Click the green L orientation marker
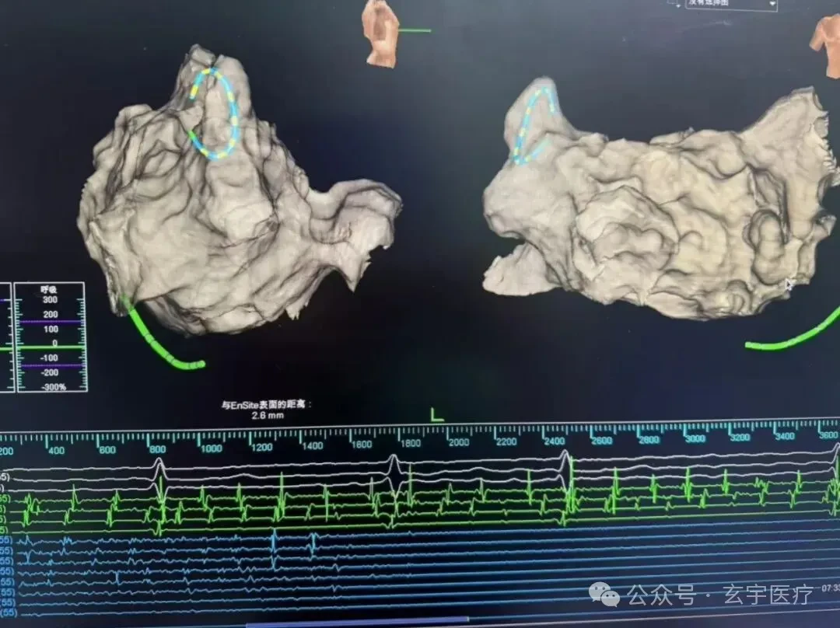Screen dimensions: 840x628 click(x=437, y=414)
